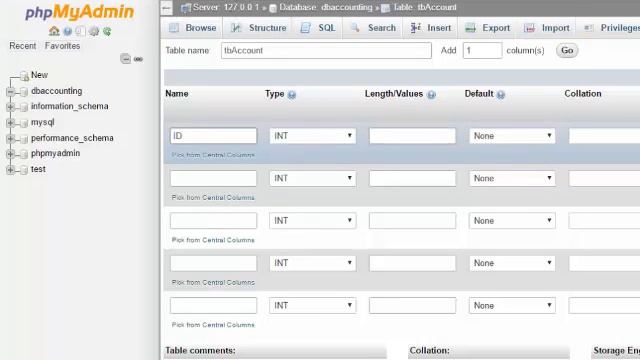Open the third row Default dropdown
Image resolution: width=640 pixels, height=360 pixels.
pos(512,221)
